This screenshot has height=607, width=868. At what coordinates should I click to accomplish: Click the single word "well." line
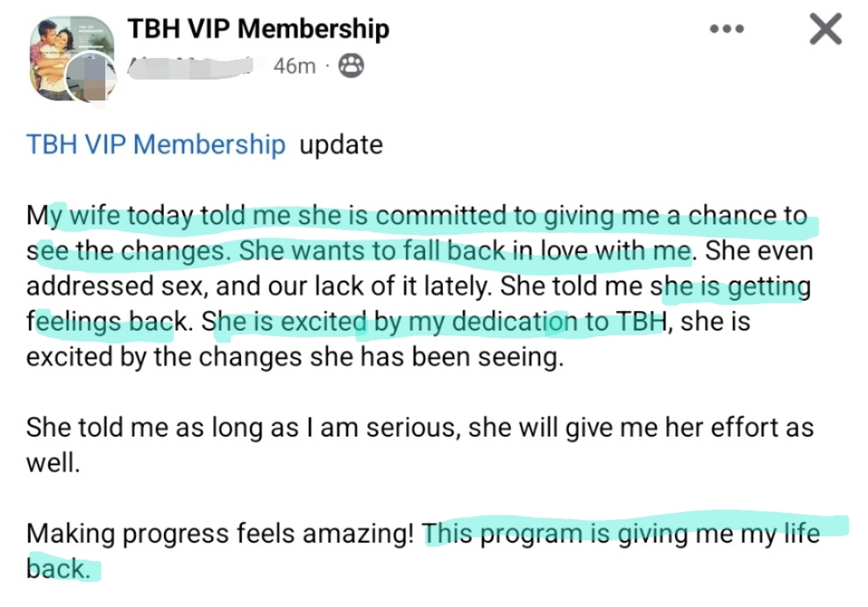pos(53,463)
